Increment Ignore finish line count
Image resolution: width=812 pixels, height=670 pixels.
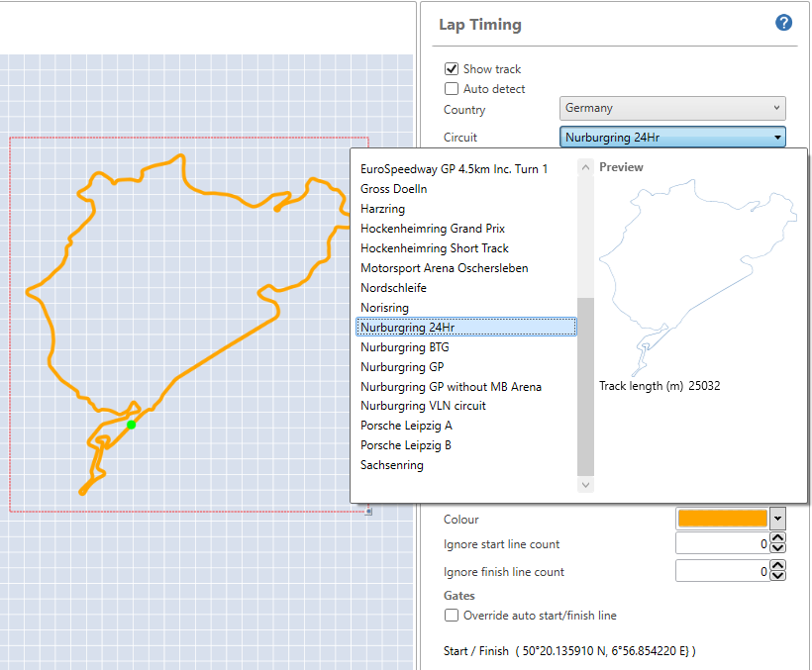coord(777,565)
